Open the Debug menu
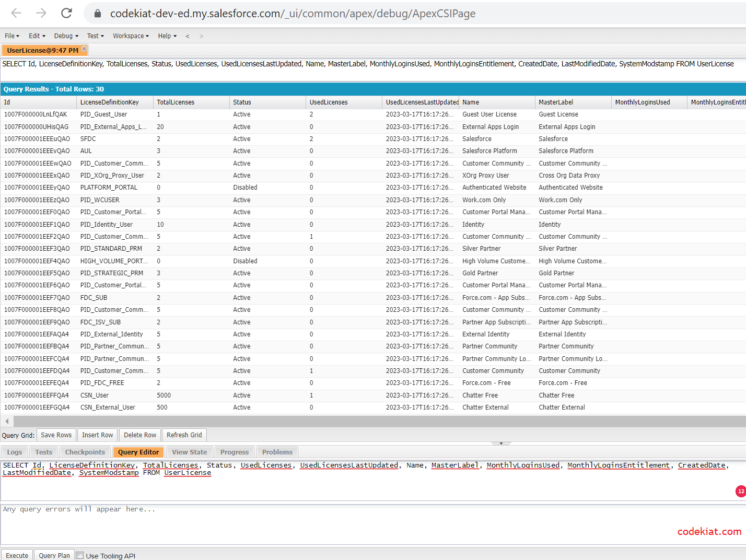746x560 pixels. pyautogui.click(x=66, y=36)
